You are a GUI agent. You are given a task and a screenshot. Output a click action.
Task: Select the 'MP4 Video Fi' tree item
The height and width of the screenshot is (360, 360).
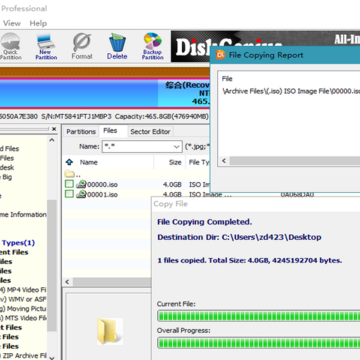point(23,290)
